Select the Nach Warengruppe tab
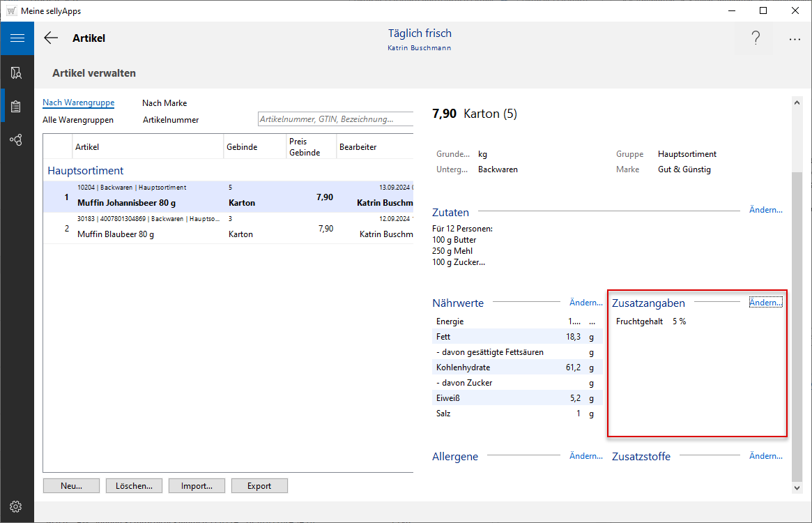 click(x=78, y=103)
